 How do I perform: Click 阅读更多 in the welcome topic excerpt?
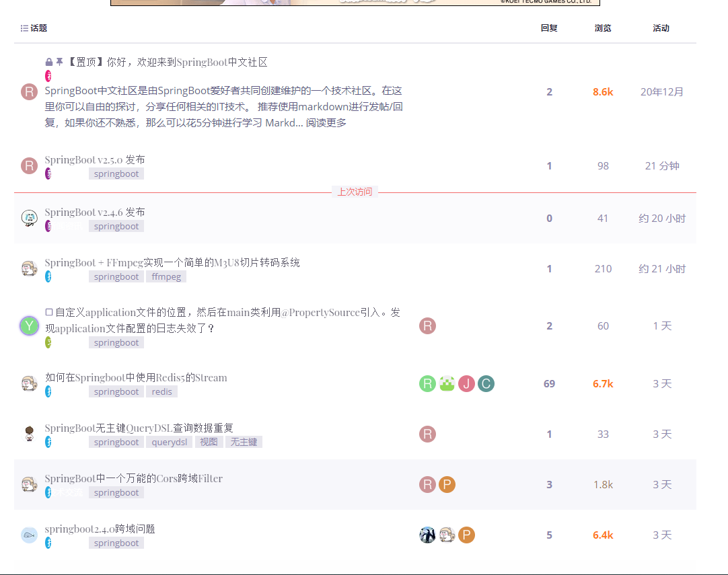(326, 123)
